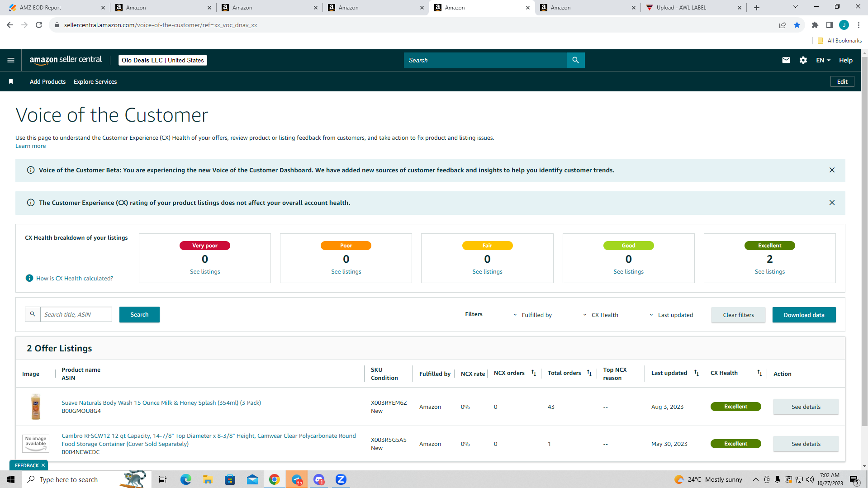Open Explore Services menu item

pyautogui.click(x=95, y=81)
